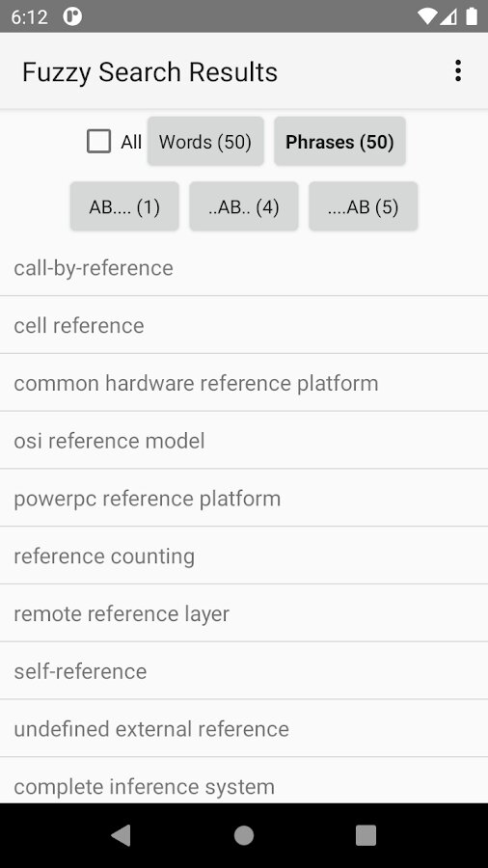Tap the Android back navigation icon

coord(122,835)
